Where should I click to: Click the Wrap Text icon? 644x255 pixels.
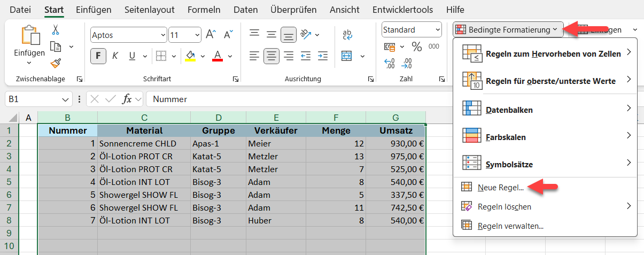[x=347, y=35]
